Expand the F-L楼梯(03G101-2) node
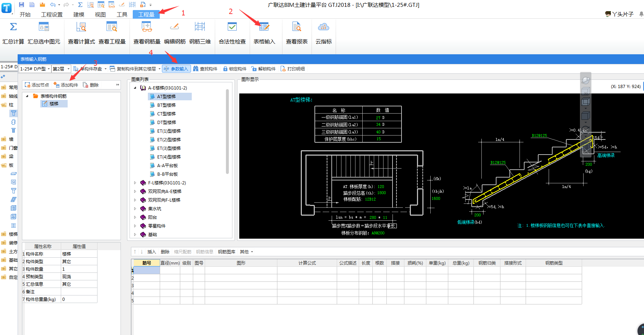 click(x=135, y=183)
